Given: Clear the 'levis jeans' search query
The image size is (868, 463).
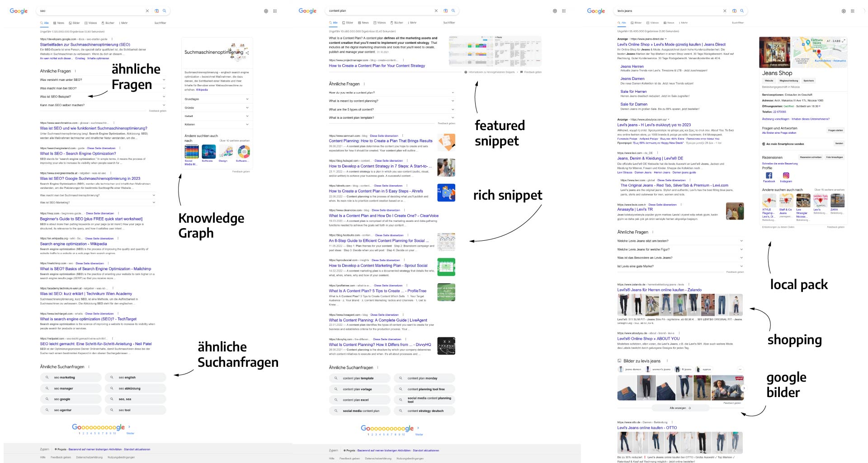Looking at the screenshot, I should point(725,11).
